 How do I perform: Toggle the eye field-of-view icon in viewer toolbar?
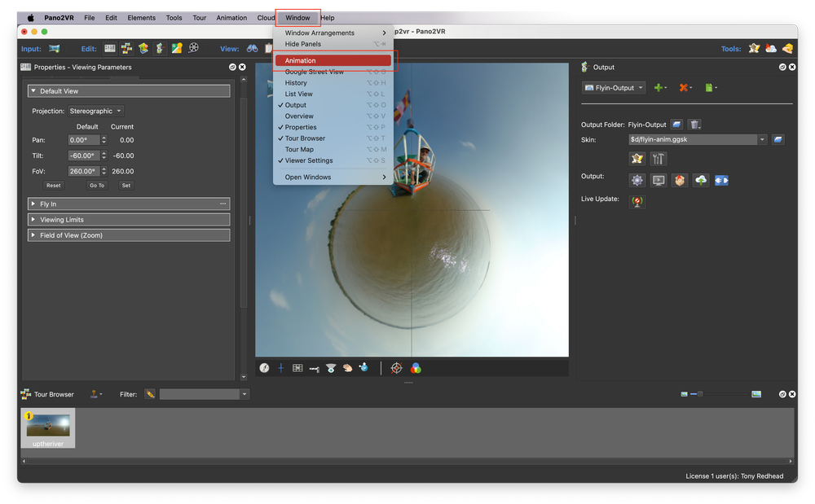point(331,368)
